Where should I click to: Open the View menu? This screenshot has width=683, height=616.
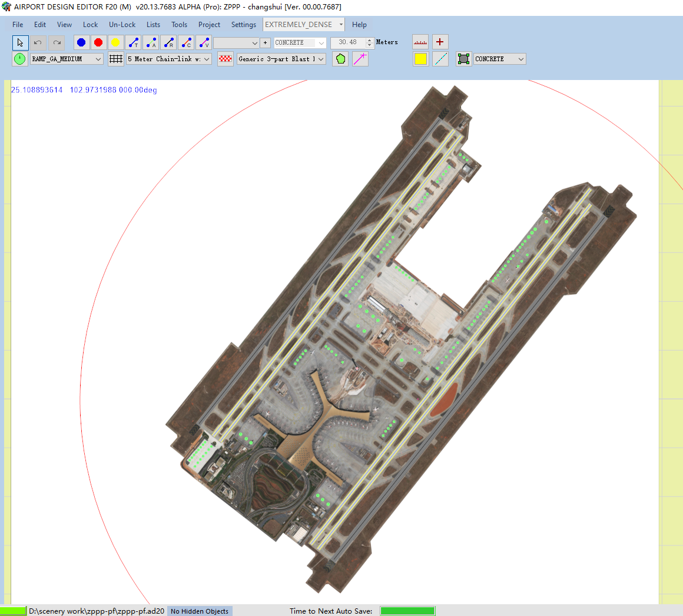[64, 25]
